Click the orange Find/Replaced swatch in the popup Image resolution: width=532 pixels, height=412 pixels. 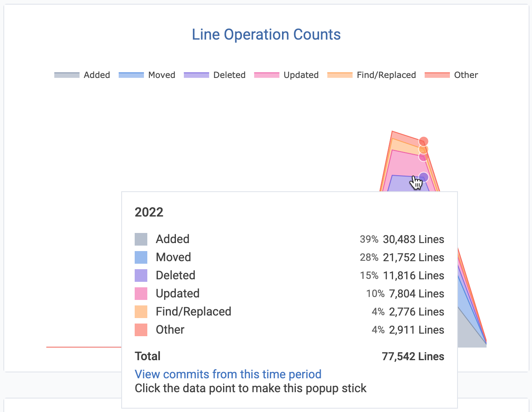click(x=141, y=312)
